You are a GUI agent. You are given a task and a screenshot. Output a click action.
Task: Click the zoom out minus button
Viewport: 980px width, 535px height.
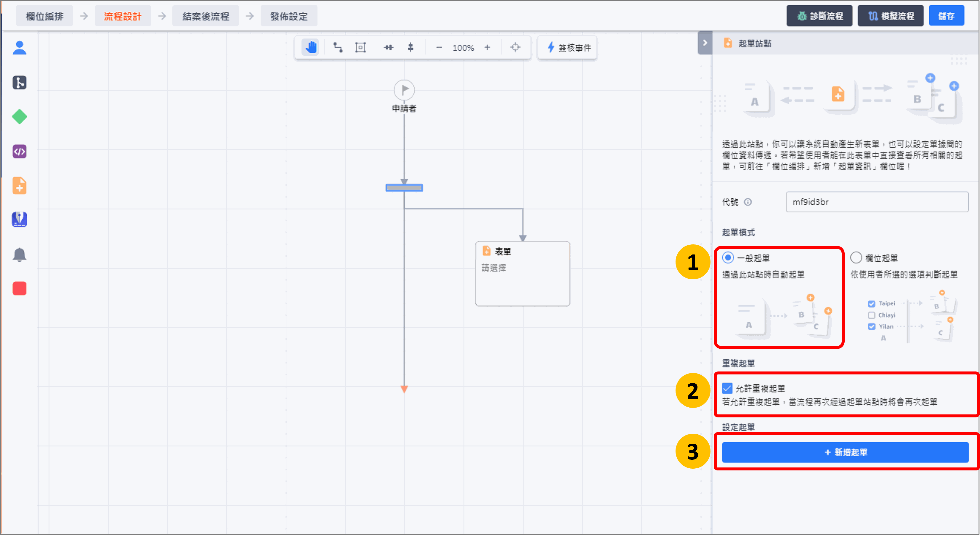pos(439,48)
